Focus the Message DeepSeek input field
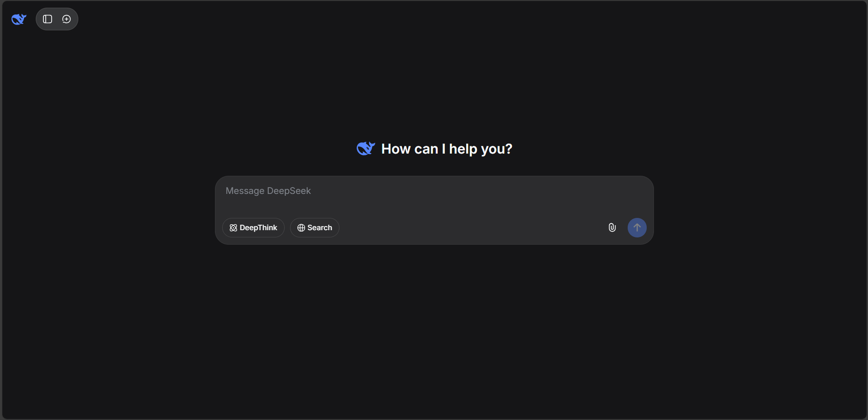Screen dimensions: 868x420 (434, 197)
